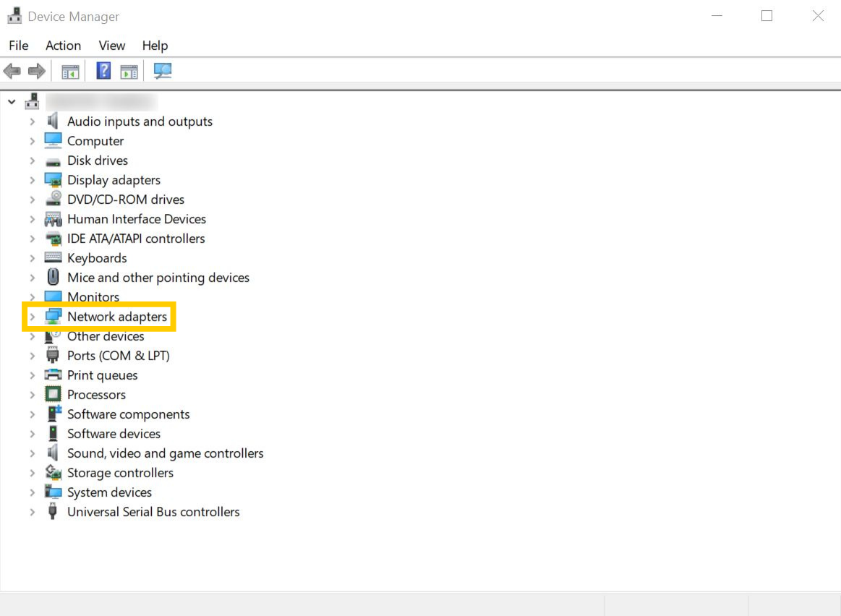Expand the Monitors chevron

tap(33, 298)
